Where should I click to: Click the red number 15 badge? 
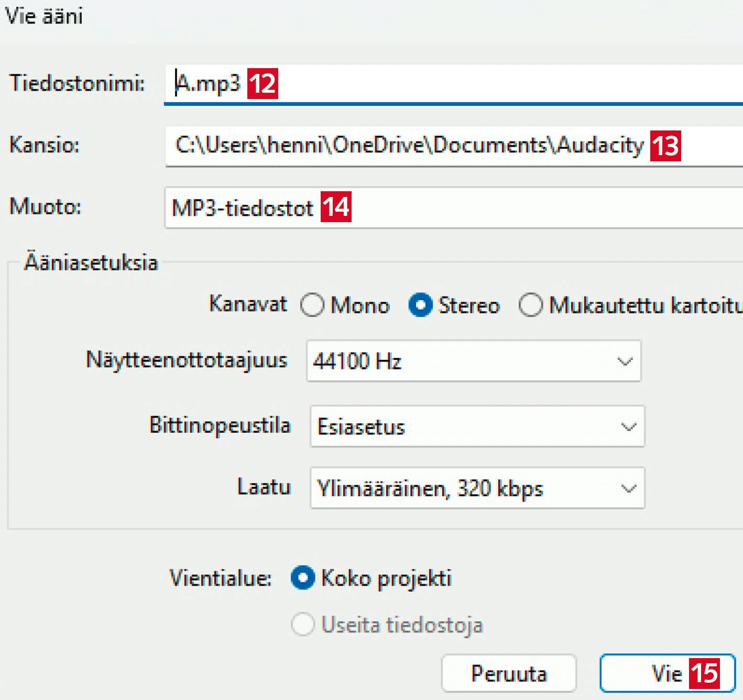click(705, 673)
